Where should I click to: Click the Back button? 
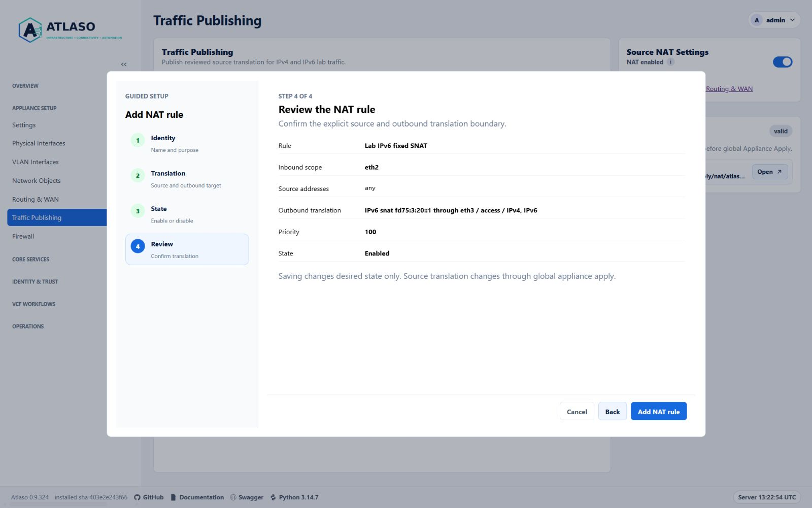[613, 411]
